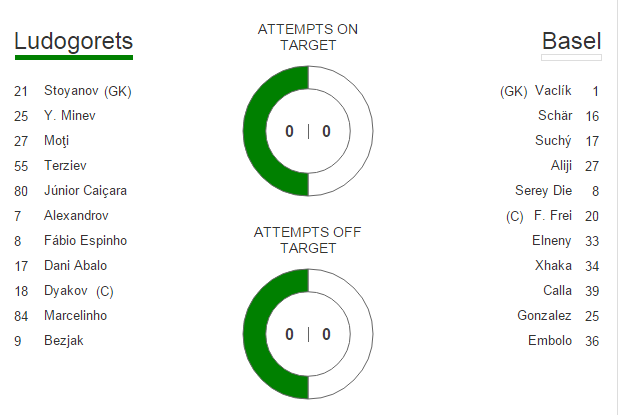Click captain Dyakov in Ludogorets lineup

pyautogui.click(x=80, y=291)
